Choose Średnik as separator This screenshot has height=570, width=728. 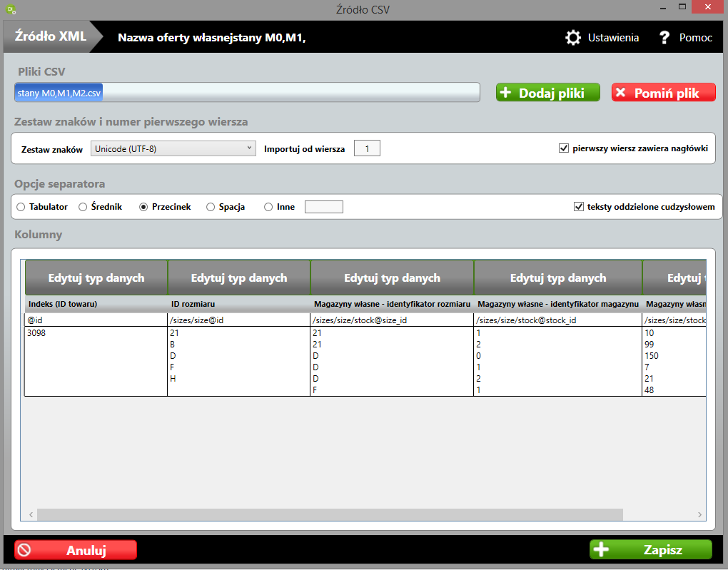point(83,207)
